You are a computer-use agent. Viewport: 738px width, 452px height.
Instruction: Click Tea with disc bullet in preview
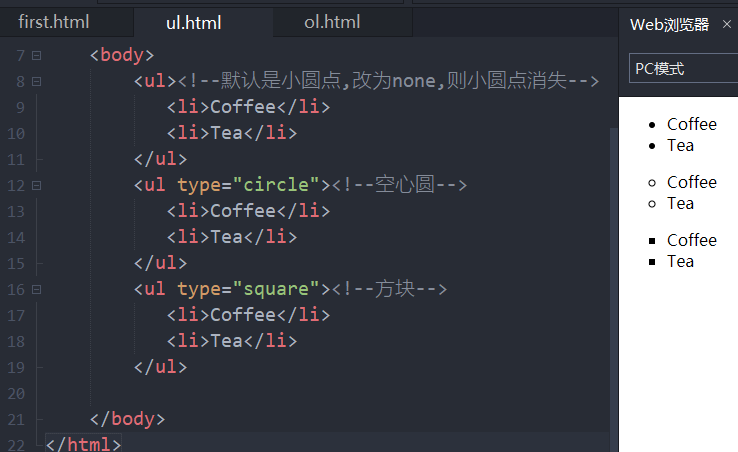(x=680, y=145)
